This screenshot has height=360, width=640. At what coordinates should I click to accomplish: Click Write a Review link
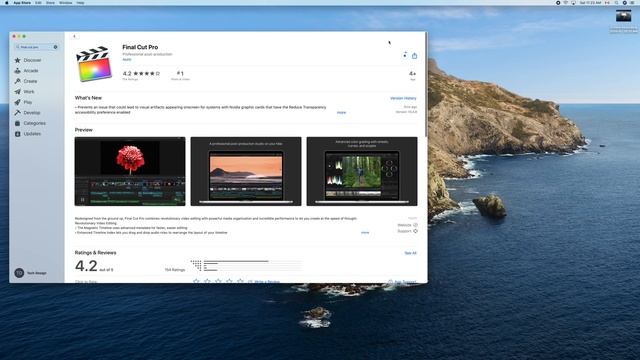click(264, 282)
